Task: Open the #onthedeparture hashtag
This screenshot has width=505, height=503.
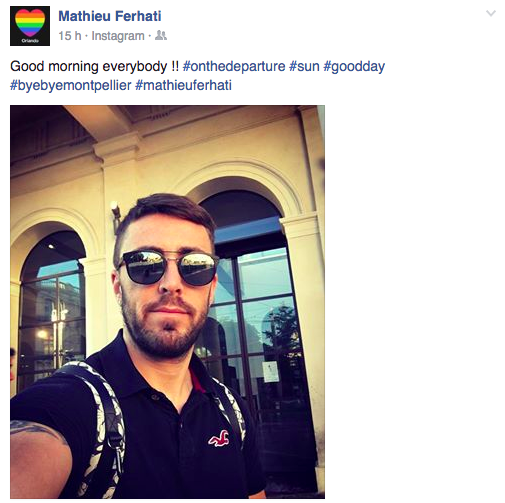Action: (234, 66)
